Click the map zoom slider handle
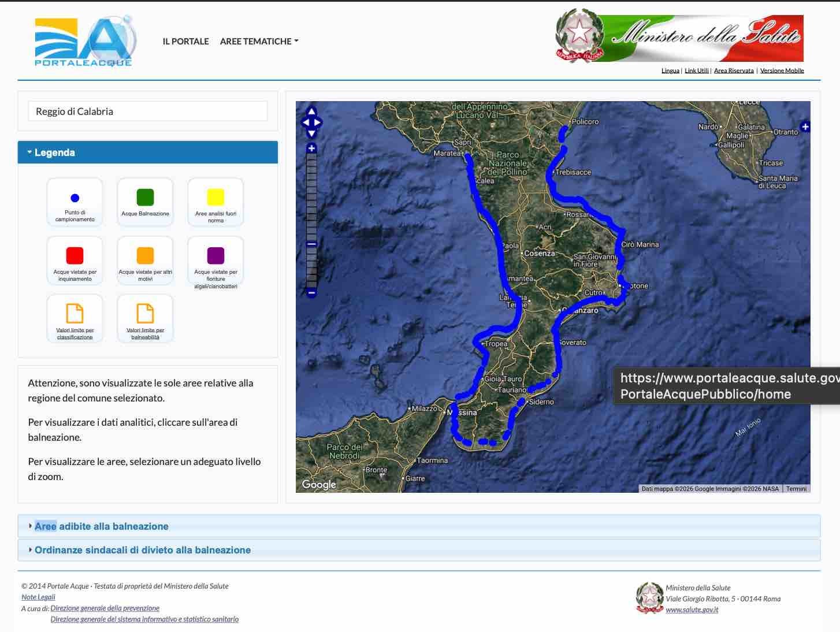840x632 pixels. (x=311, y=244)
